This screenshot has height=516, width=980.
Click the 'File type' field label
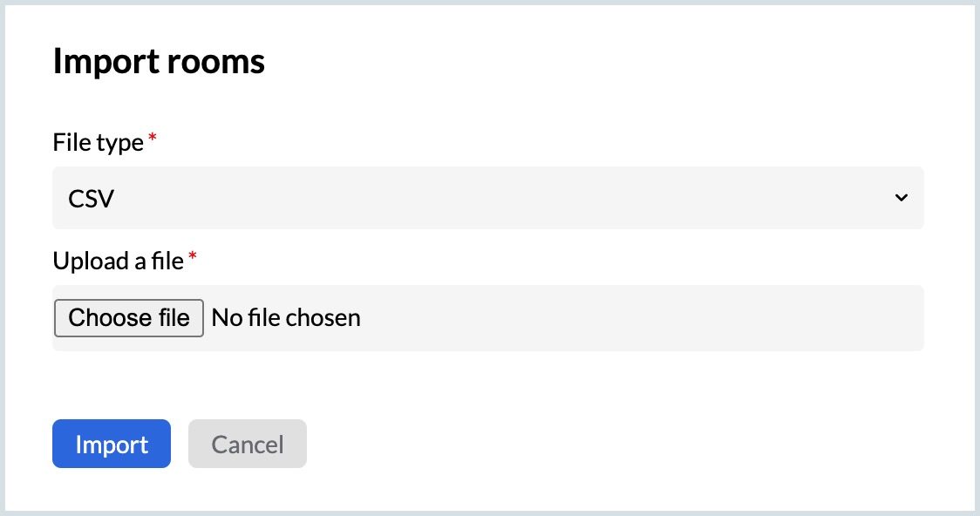[x=98, y=143]
